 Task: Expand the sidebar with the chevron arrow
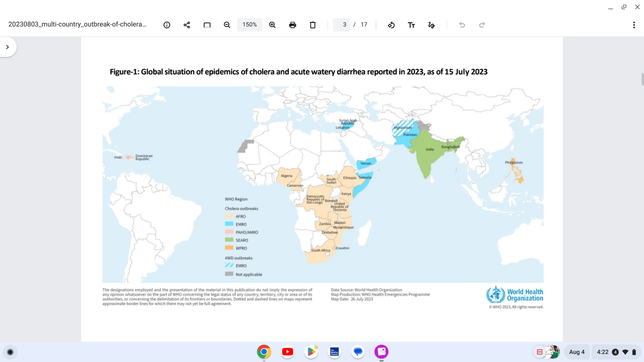[7, 47]
